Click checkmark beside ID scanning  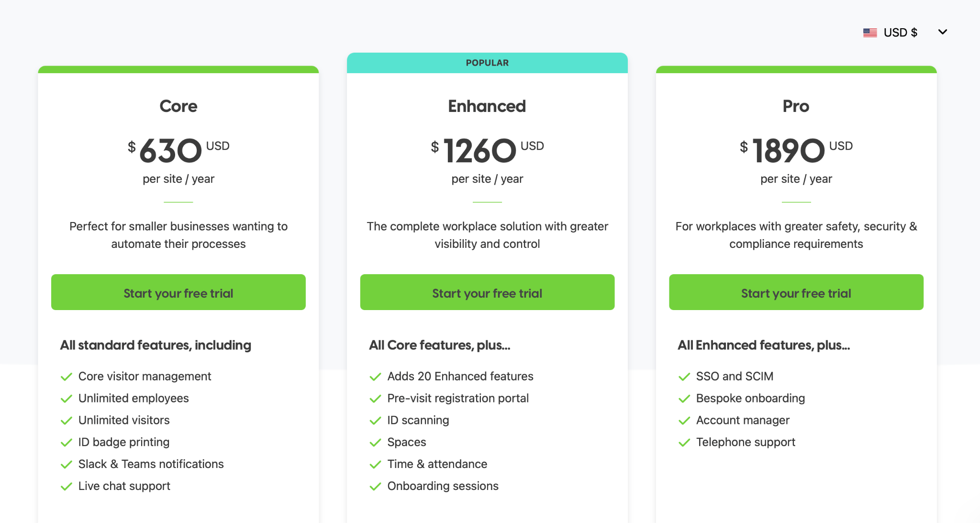click(375, 421)
